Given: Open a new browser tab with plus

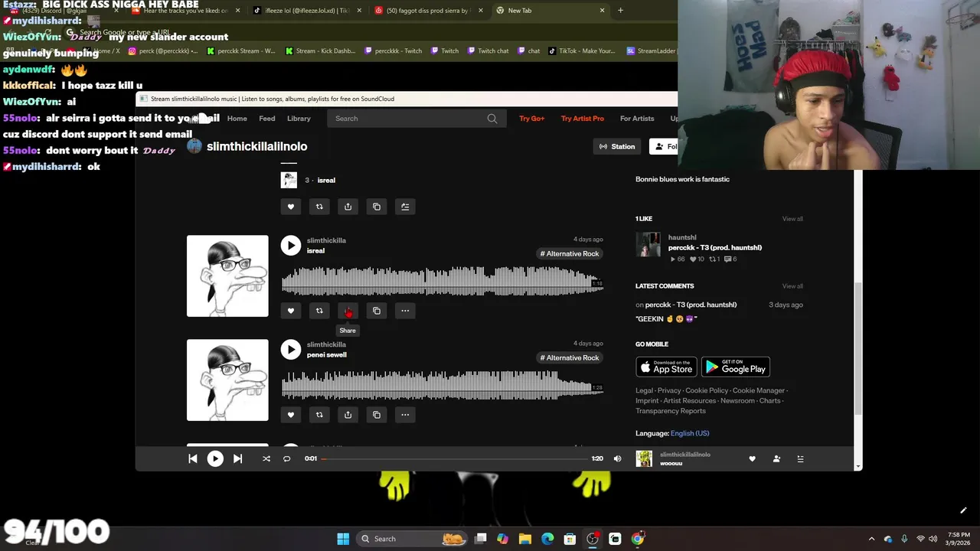Looking at the screenshot, I should pyautogui.click(x=620, y=11).
